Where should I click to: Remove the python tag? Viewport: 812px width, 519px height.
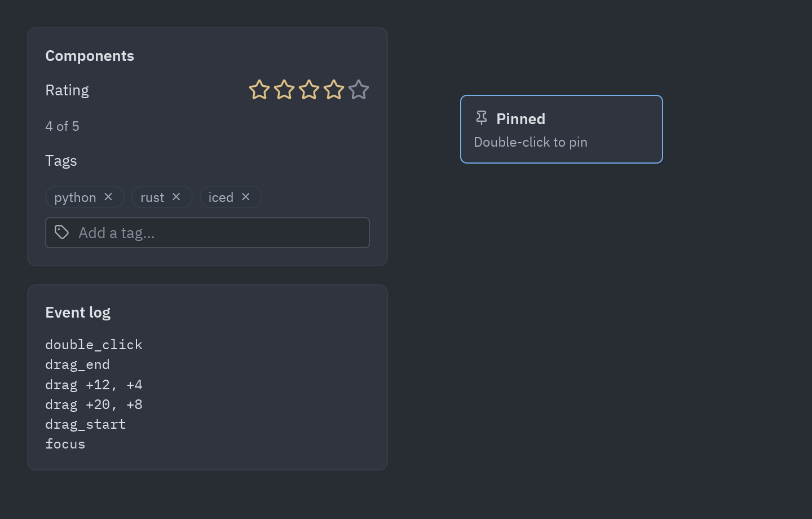tap(108, 197)
